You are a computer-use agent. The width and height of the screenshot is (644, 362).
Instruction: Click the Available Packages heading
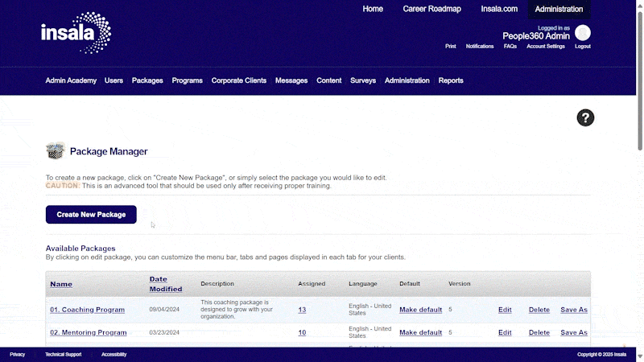click(80, 249)
